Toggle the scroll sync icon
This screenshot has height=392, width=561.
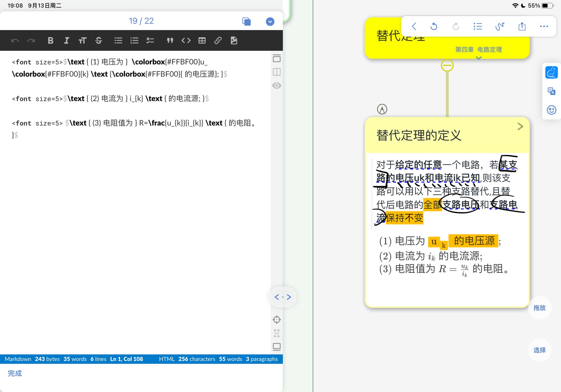pyautogui.click(x=276, y=333)
